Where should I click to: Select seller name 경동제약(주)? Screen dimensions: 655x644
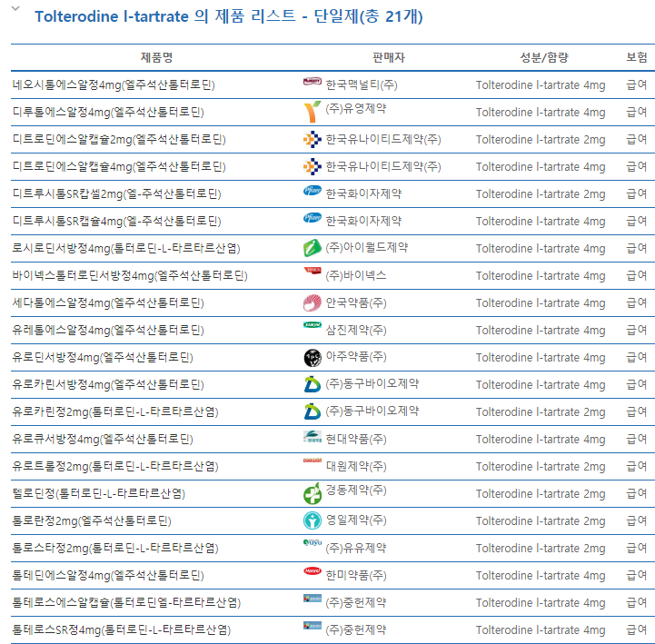pos(356,490)
